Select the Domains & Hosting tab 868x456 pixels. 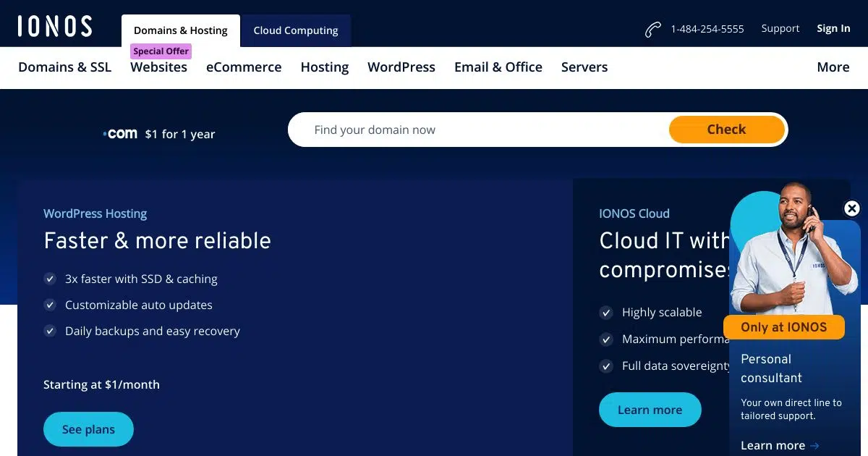point(180,30)
